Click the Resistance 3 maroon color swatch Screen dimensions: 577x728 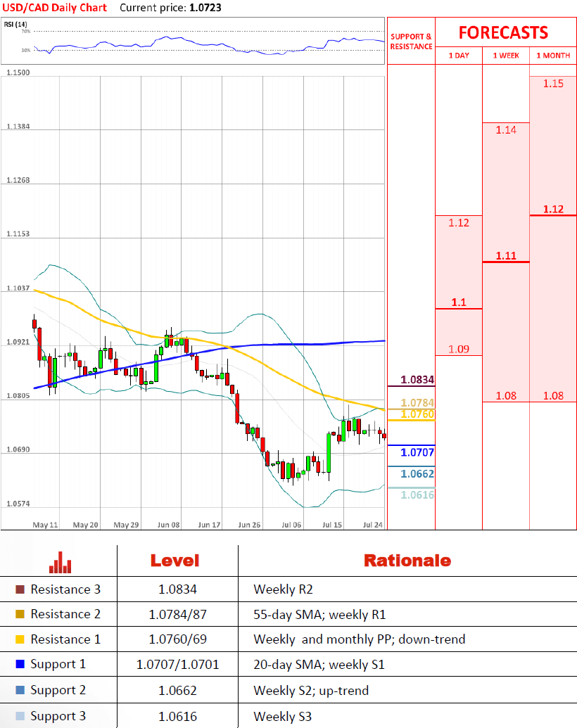(20, 589)
